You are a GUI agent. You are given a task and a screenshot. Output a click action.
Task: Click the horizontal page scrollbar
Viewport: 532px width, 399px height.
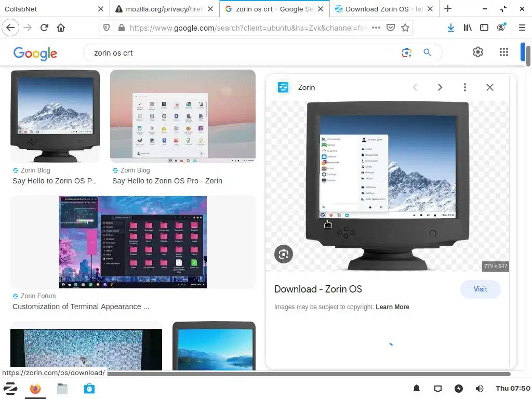(x=309, y=374)
